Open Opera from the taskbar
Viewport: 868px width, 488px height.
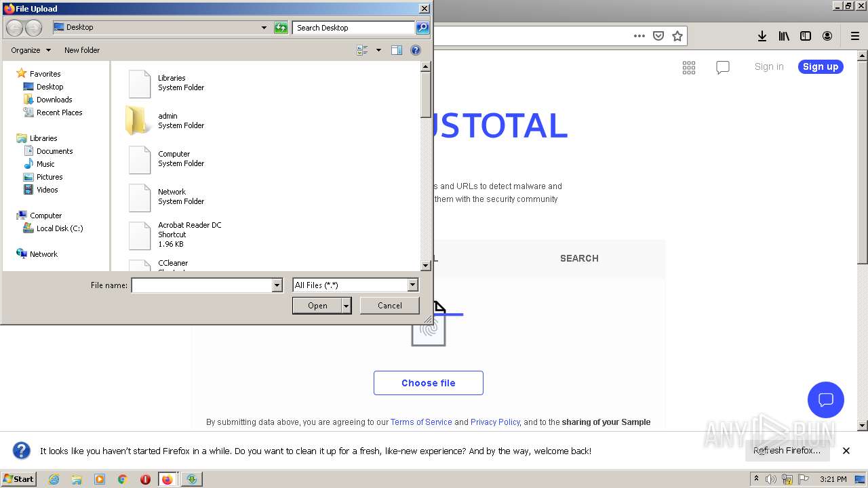[145, 479]
